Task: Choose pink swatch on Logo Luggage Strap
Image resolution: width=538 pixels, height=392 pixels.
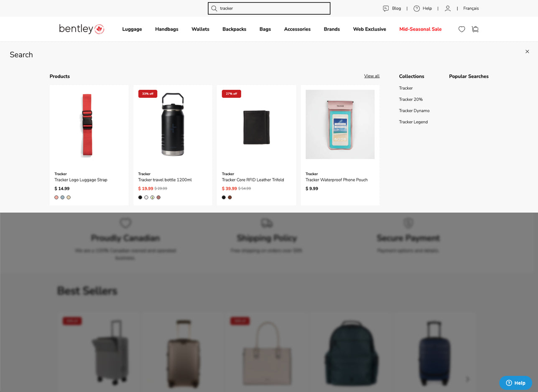Action: 56,197
